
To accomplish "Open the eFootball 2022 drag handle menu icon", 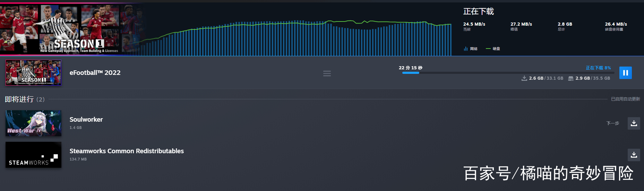I will (327, 73).
